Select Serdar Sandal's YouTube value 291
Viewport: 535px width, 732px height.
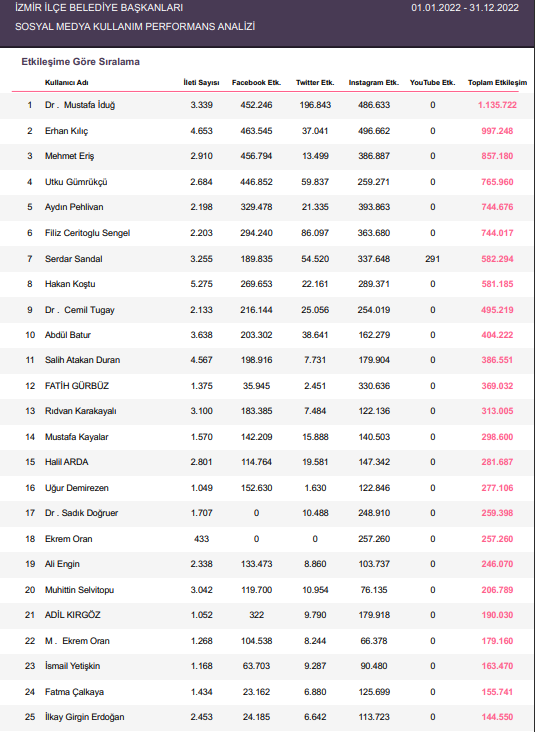click(x=432, y=259)
